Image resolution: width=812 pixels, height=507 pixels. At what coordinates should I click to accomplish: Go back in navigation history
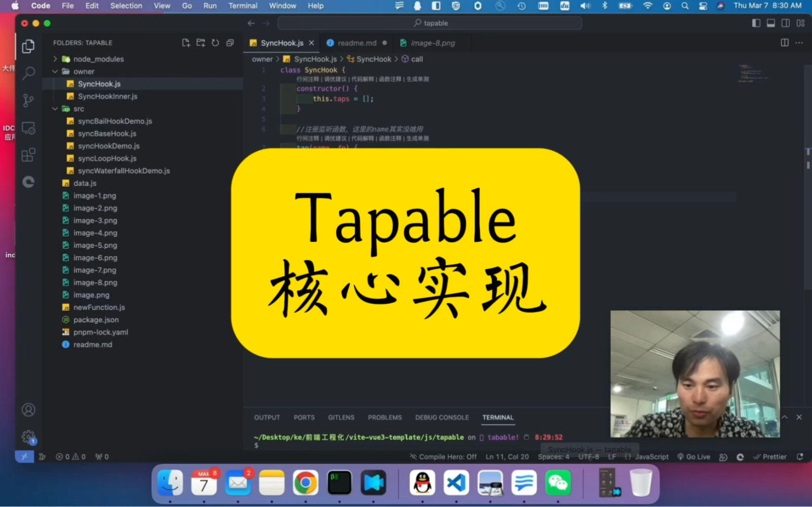(x=251, y=23)
